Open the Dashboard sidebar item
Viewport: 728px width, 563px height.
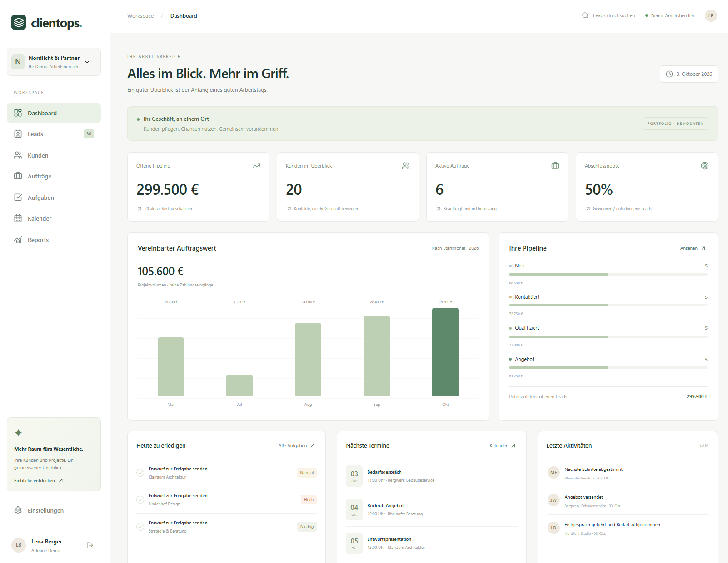[x=54, y=113]
